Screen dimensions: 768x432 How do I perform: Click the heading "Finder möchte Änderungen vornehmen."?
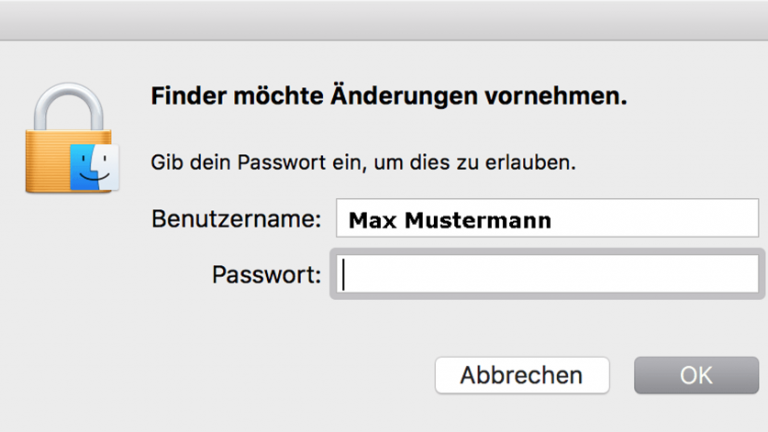point(388,97)
